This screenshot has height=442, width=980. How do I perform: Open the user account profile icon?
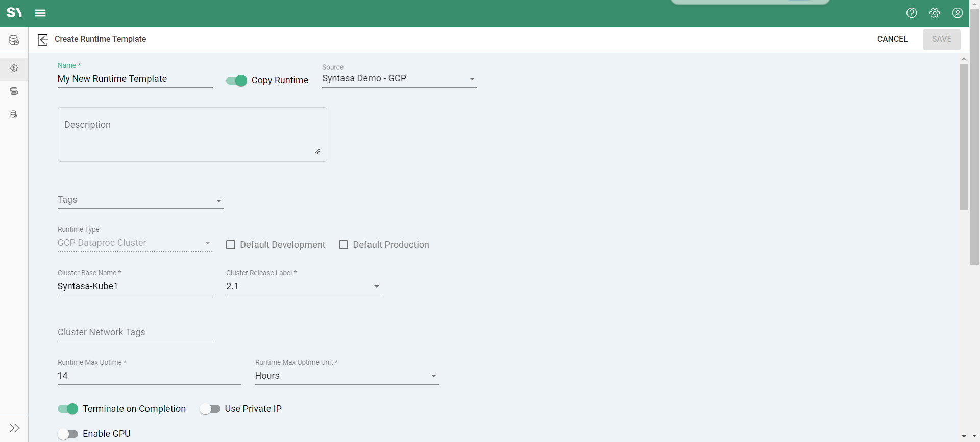tap(958, 13)
